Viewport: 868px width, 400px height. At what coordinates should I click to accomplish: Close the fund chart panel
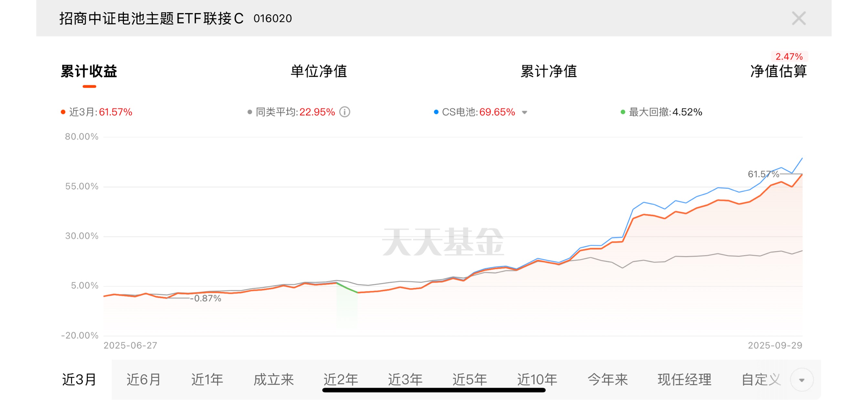click(x=798, y=18)
